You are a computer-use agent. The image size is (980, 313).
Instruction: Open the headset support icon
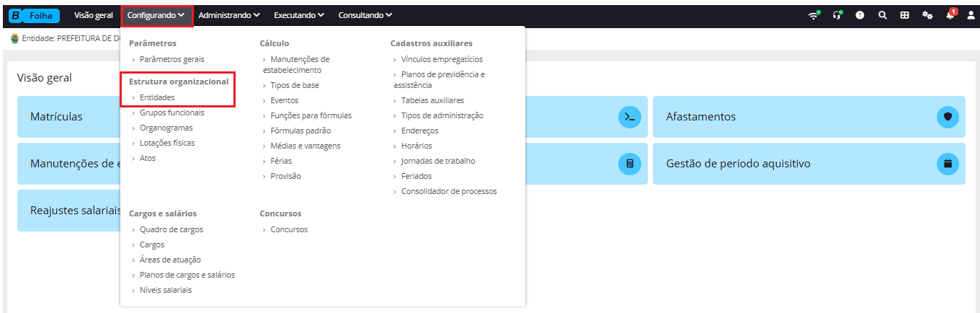tap(837, 14)
